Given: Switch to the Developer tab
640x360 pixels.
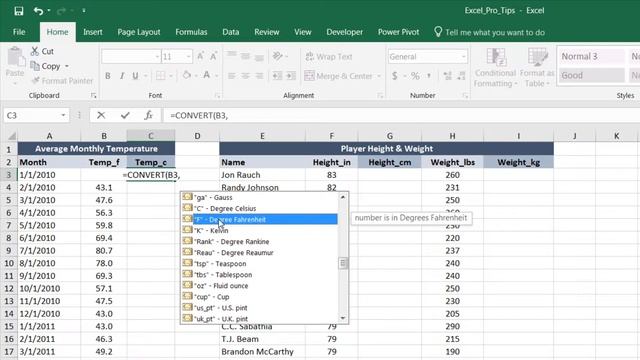Looking at the screenshot, I should pos(344,32).
